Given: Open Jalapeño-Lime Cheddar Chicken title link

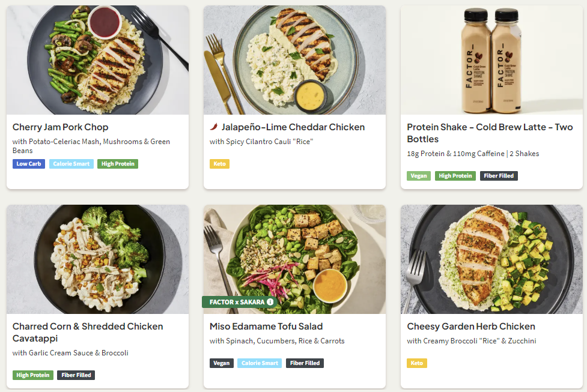Looking at the screenshot, I should click(293, 127).
